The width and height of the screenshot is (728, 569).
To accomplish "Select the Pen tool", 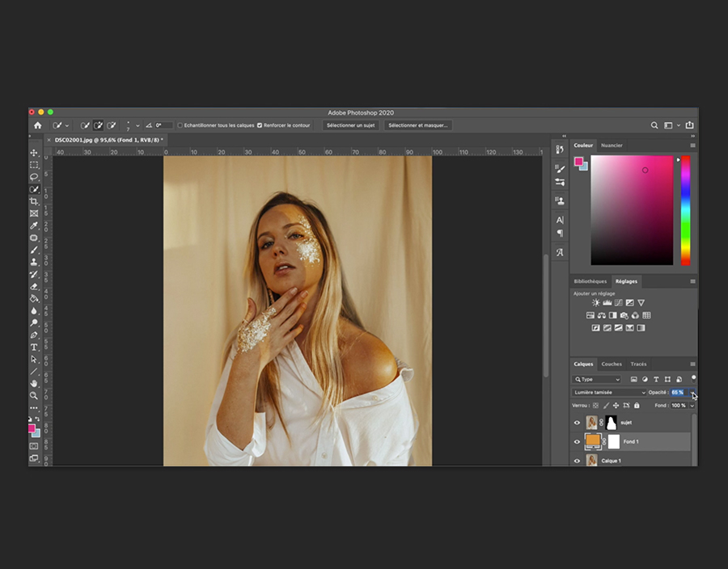I will (x=34, y=335).
